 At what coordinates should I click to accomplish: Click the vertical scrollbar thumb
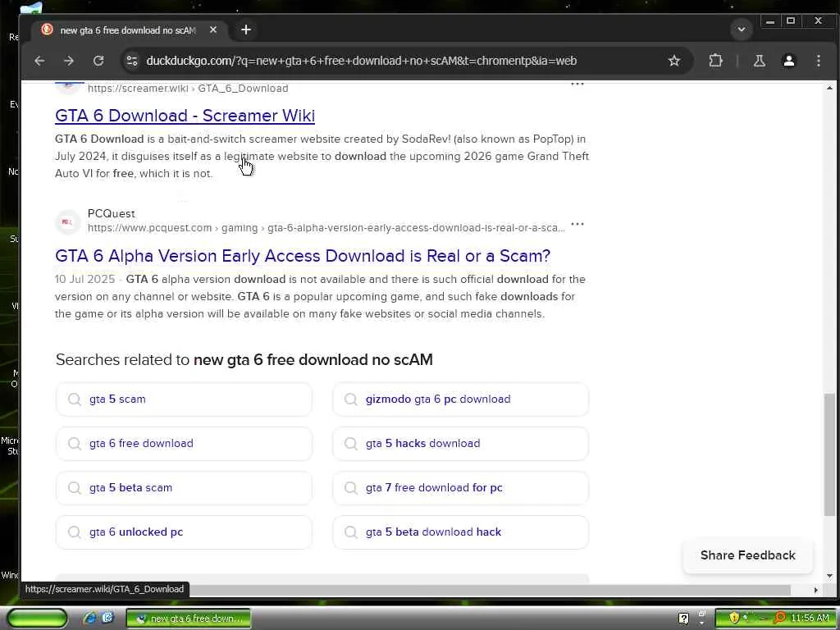829,454
